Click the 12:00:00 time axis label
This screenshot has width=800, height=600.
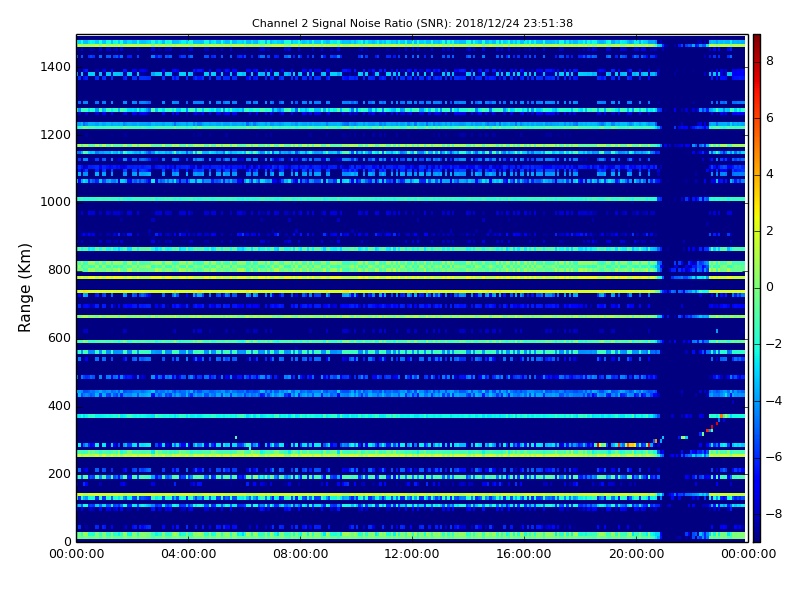[x=412, y=554]
